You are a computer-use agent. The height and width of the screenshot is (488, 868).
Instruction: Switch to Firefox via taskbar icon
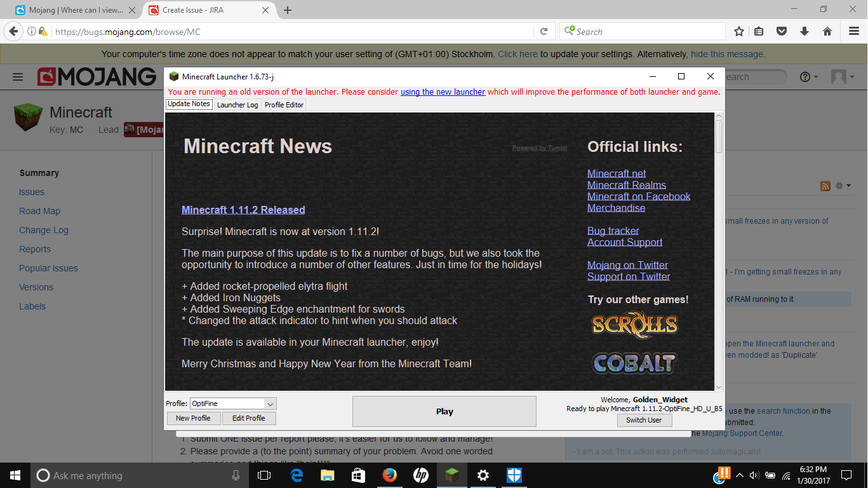390,475
